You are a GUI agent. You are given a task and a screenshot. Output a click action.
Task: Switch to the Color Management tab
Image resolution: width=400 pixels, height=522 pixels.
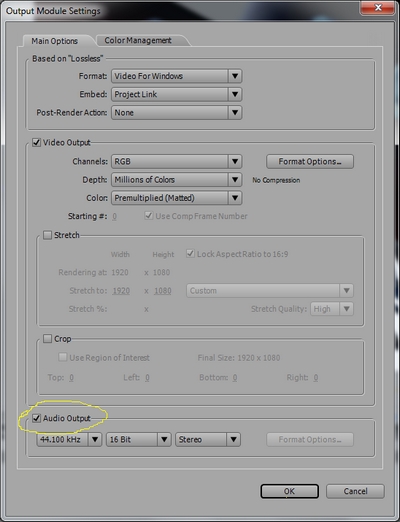(138, 40)
